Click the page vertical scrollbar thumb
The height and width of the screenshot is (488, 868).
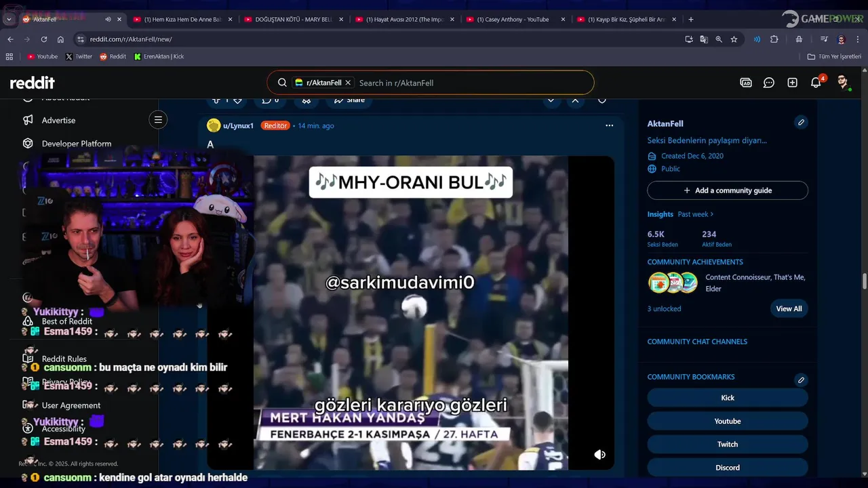864,281
